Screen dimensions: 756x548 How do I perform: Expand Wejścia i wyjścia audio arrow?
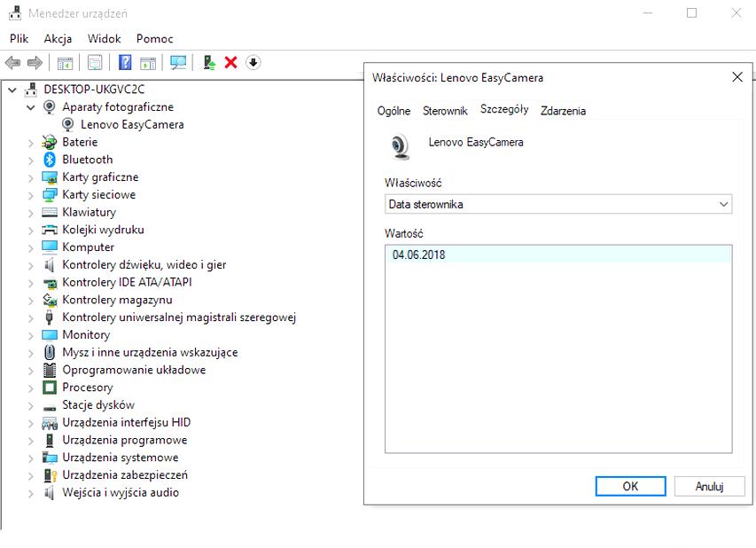31,493
